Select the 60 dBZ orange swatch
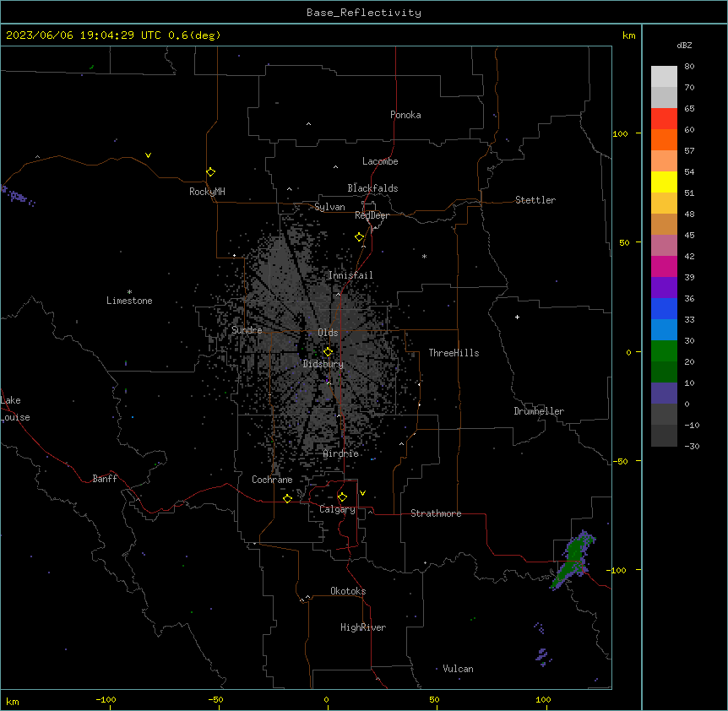 [x=664, y=139]
